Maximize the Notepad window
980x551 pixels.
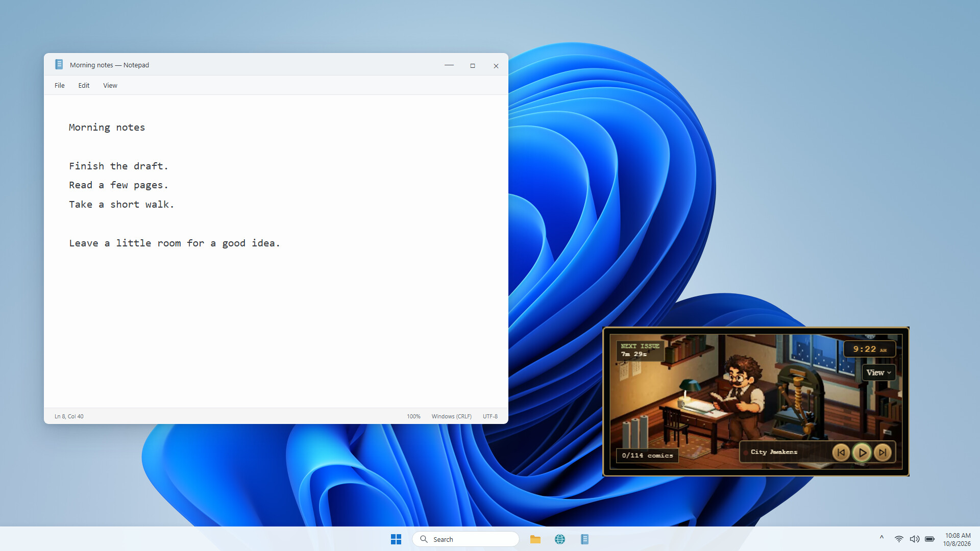pyautogui.click(x=473, y=65)
